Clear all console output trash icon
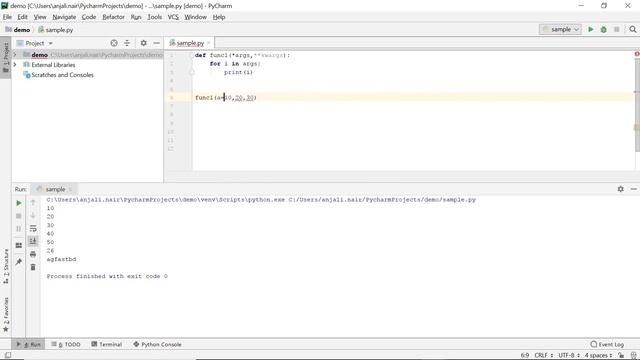This screenshot has height=360, width=640. click(x=33, y=267)
